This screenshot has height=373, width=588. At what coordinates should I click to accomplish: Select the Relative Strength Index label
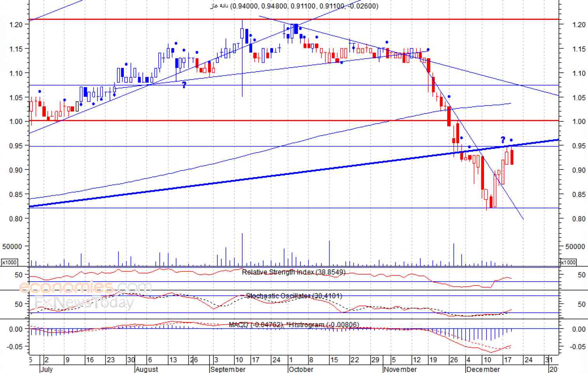pos(293,272)
